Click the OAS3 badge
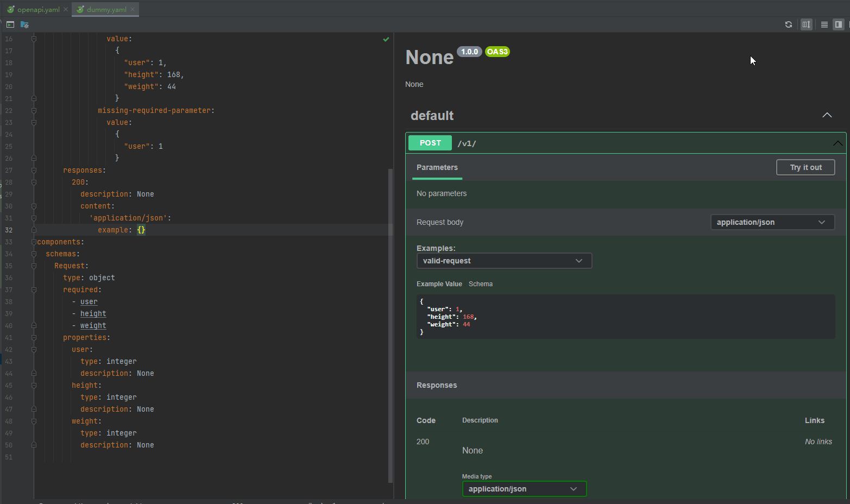 coord(497,52)
